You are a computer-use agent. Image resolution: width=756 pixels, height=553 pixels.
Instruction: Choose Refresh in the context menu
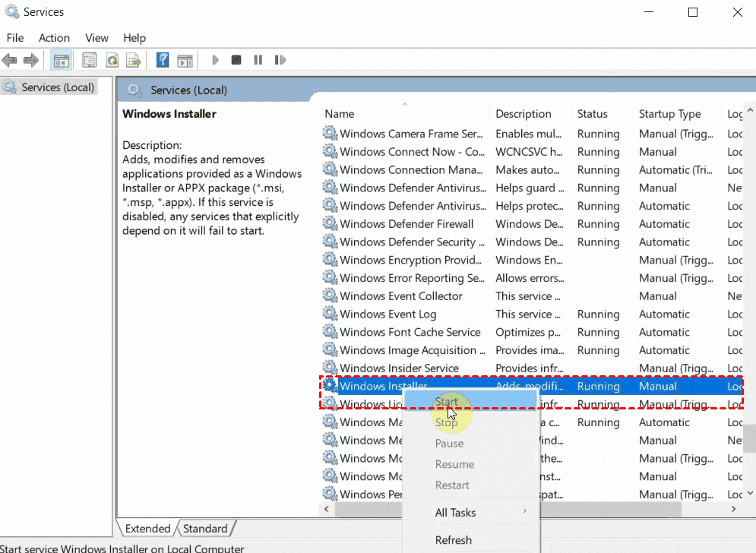(470, 540)
